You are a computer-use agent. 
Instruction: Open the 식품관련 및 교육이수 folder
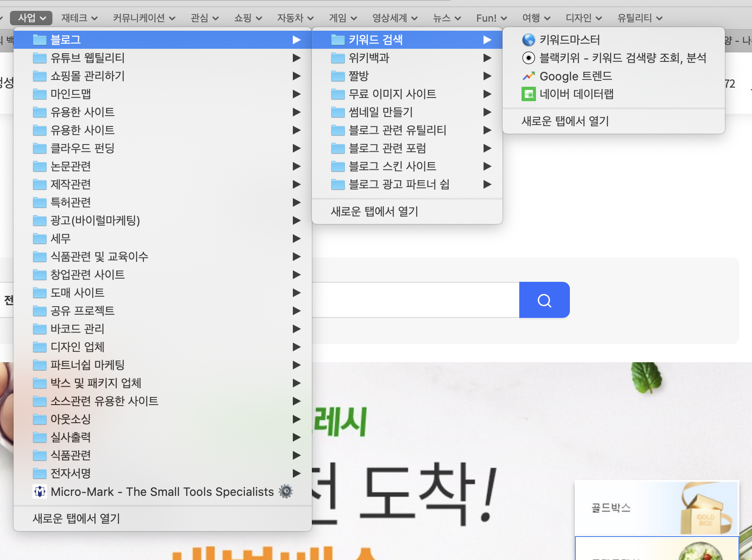[163, 257]
